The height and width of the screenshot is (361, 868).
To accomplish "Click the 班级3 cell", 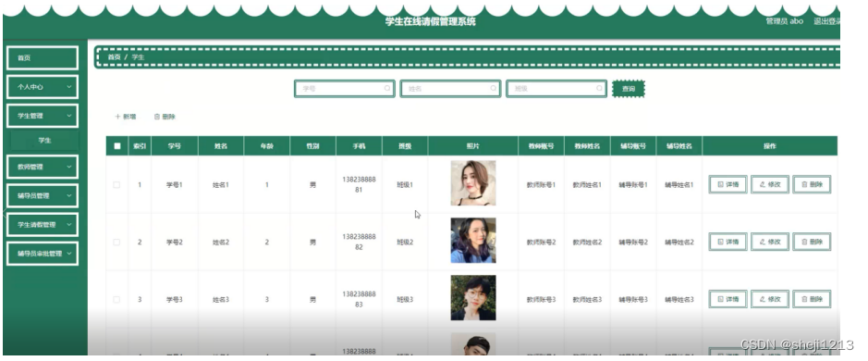I will [405, 300].
